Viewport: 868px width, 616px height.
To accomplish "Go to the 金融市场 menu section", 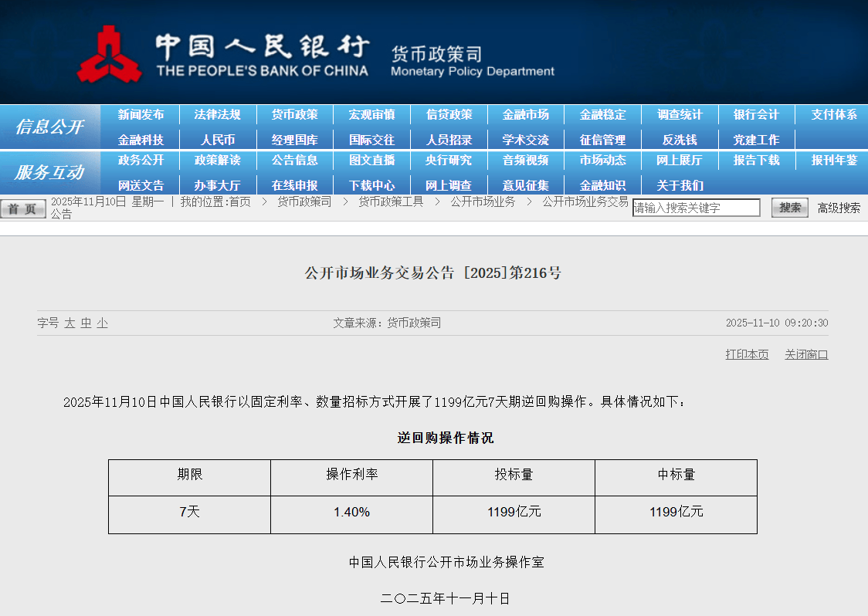I will [526, 114].
